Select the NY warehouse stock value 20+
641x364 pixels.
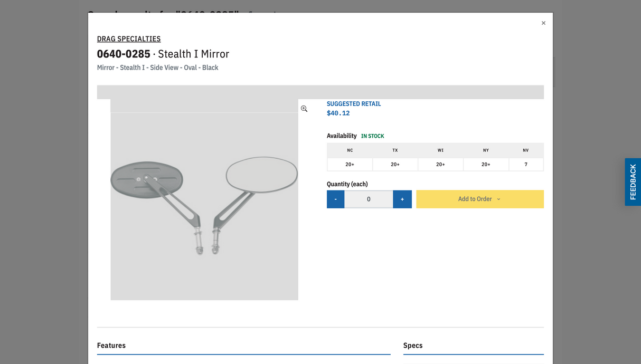486,165
